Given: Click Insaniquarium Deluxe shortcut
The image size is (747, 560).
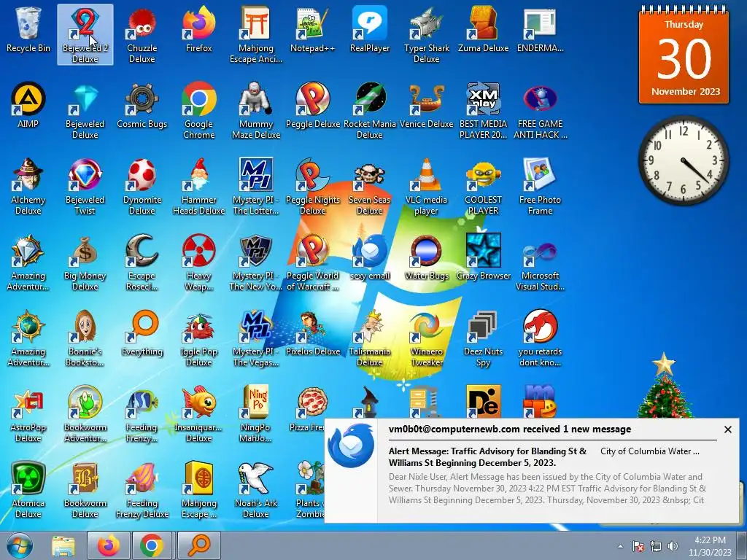Looking at the screenshot, I should [198, 414].
